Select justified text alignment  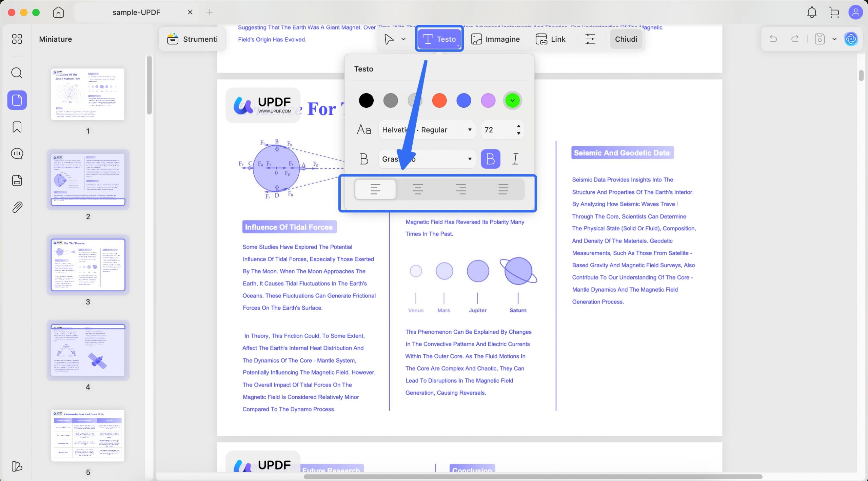click(x=503, y=189)
